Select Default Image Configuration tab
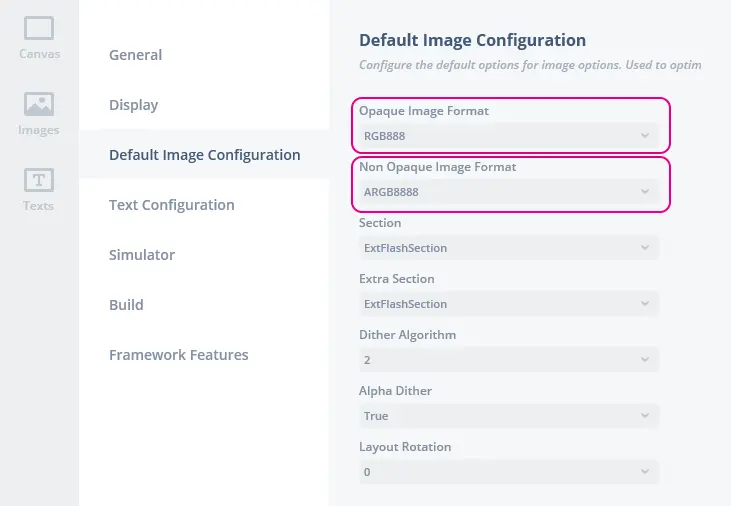Image resolution: width=731 pixels, height=506 pixels. (x=204, y=155)
